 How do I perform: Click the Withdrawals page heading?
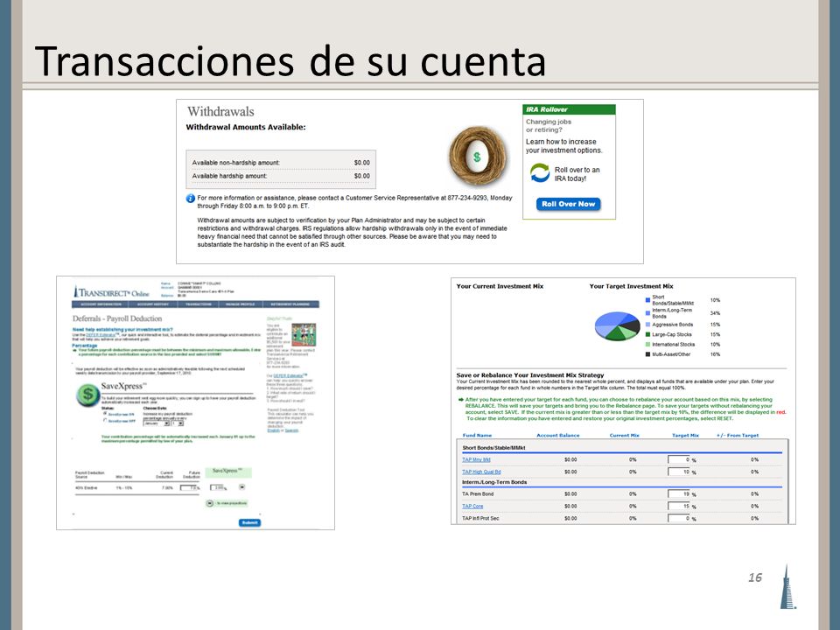[220, 111]
